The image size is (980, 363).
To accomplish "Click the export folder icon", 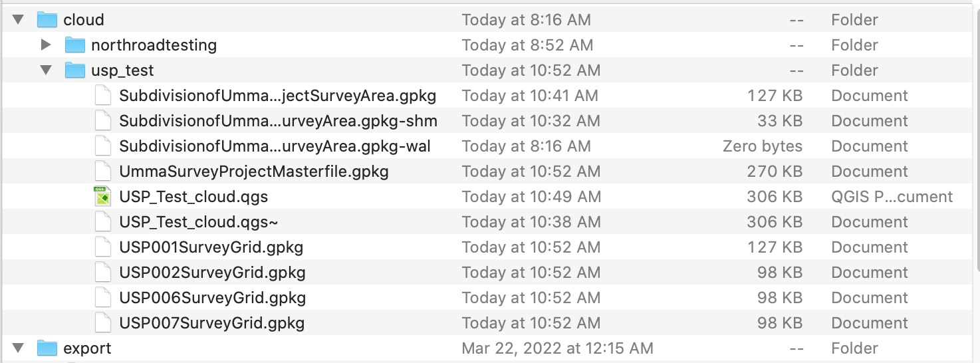I will tap(47, 348).
